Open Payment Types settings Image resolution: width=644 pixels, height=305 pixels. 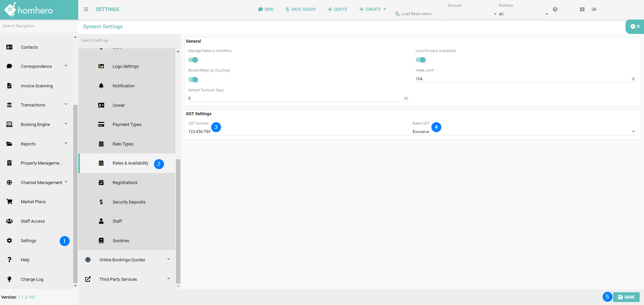tap(127, 125)
